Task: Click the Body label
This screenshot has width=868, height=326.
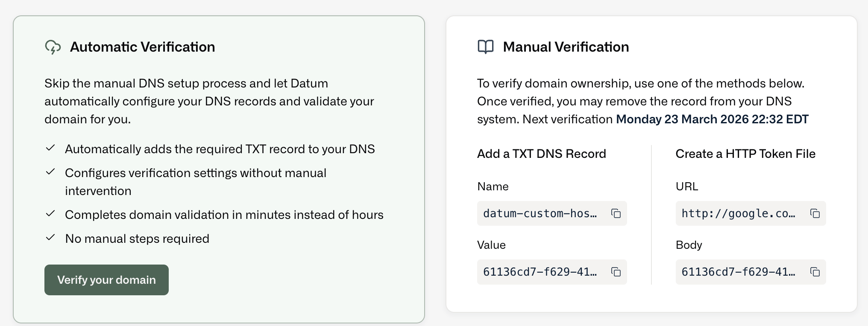Action: click(x=689, y=245)
